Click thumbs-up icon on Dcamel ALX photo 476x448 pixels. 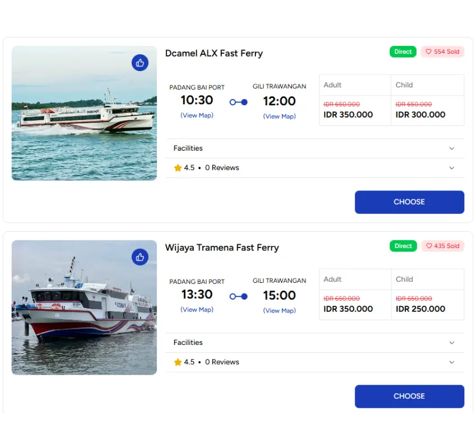click(140, 63)
